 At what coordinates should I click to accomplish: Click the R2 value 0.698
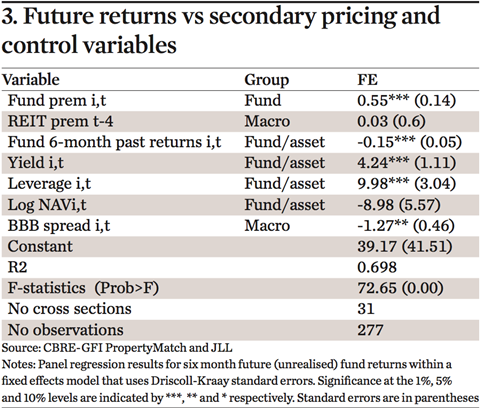pos(377,267)
